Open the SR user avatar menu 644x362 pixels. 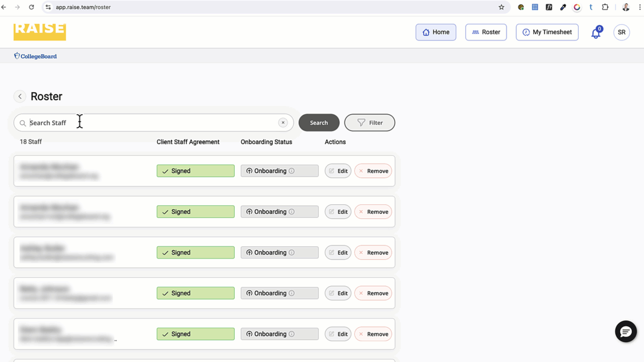[621, 32]
